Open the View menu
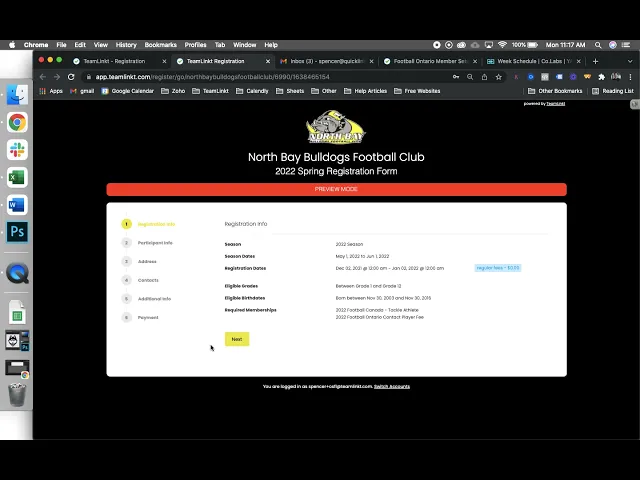Screen dimensions: 640x480 [x=100, y=45]
